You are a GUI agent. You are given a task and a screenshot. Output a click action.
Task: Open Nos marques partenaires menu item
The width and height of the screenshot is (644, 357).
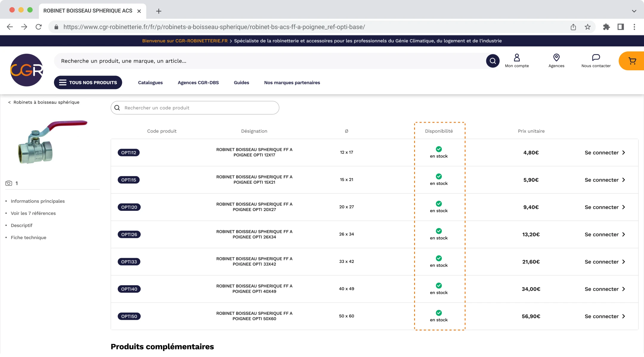[x=292, y=83]
